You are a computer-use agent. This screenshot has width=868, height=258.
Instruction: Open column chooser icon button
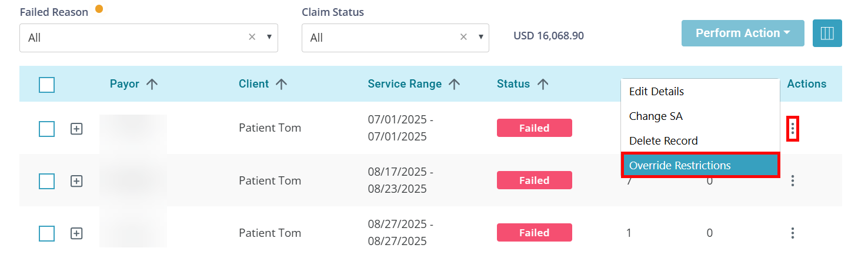pos(827,33)
